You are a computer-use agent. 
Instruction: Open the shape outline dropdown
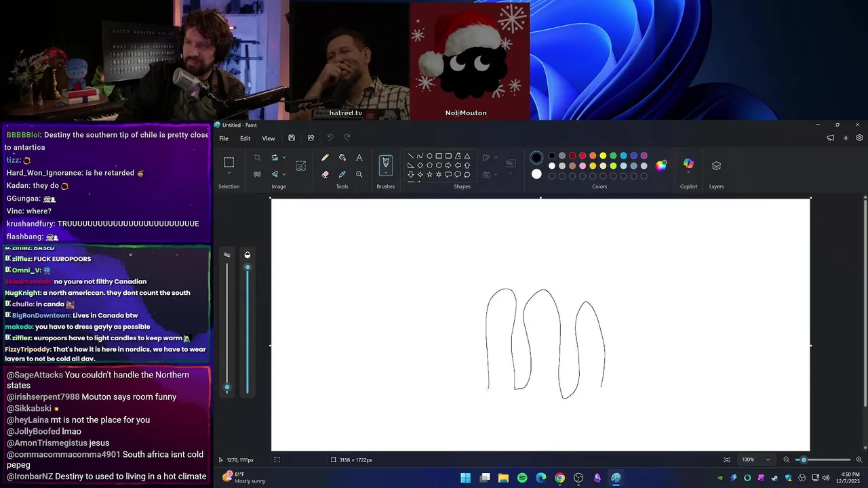[494, 158]
